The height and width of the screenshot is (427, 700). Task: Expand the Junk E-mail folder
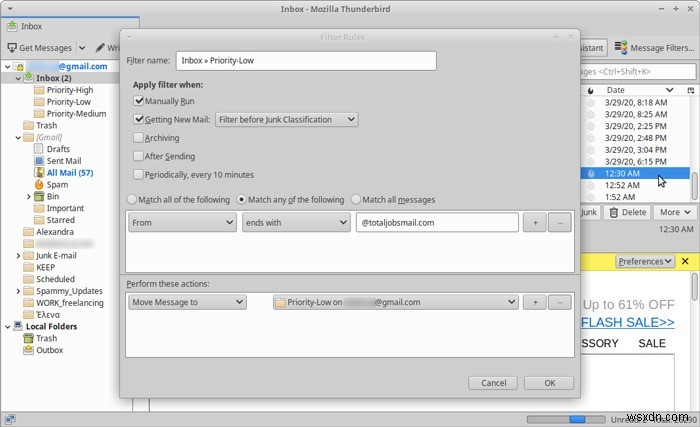18,255
